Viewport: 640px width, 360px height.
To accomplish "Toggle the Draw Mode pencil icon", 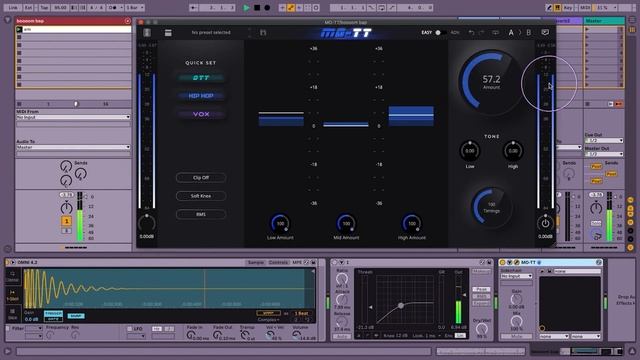I will (549, 7).
